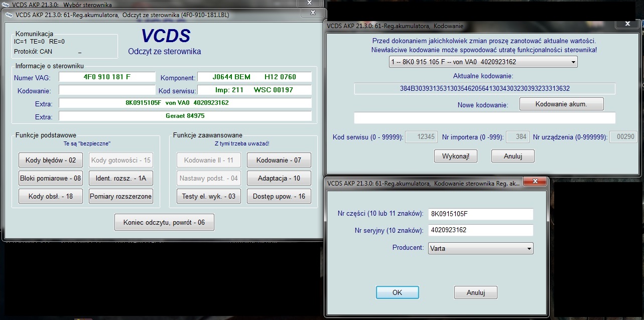
Task: Click the Kodowanie akum. button
Action: [x=561, y=104]
